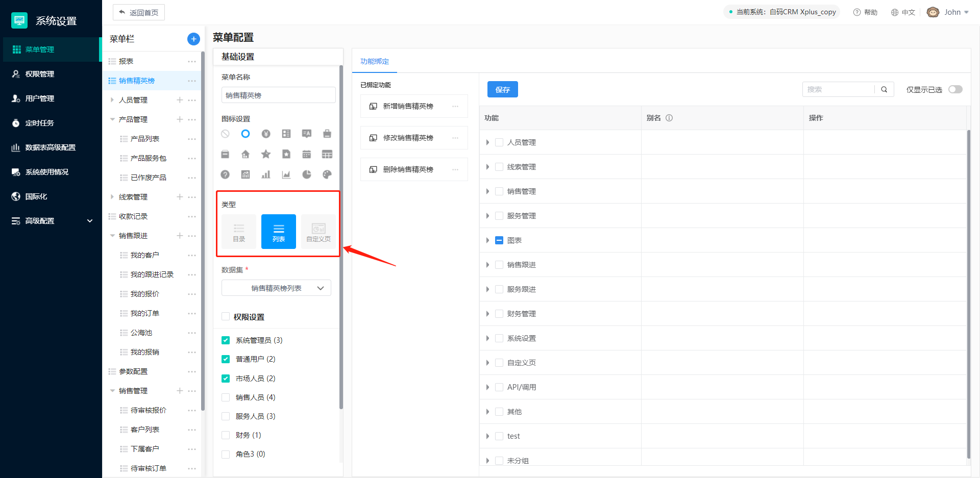Toggle the 仅显示已选 switch
The height and width of the screenshot is (478, 980).
point(955,89)
